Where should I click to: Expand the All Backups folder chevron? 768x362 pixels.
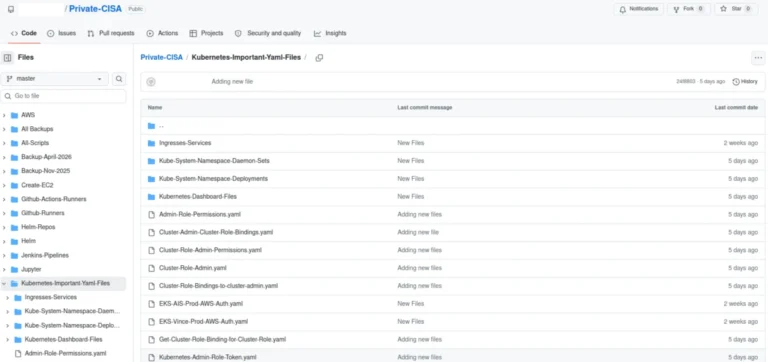4,129
